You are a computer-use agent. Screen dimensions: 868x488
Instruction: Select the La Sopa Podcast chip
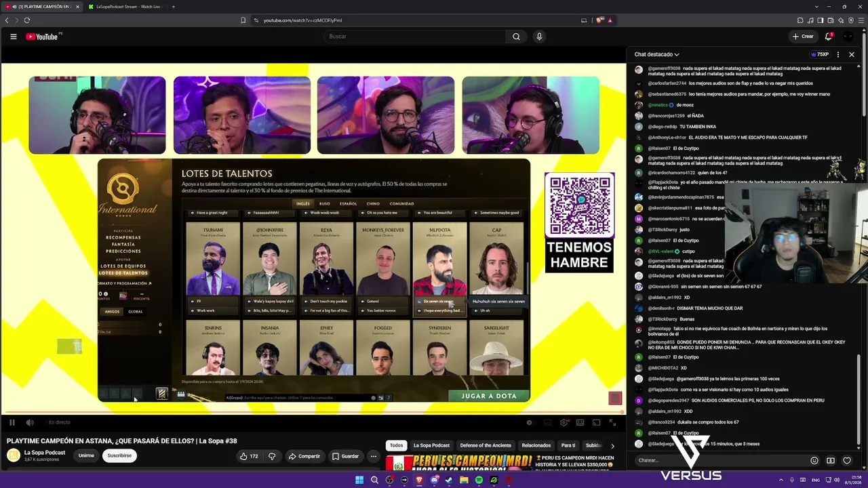431,445
